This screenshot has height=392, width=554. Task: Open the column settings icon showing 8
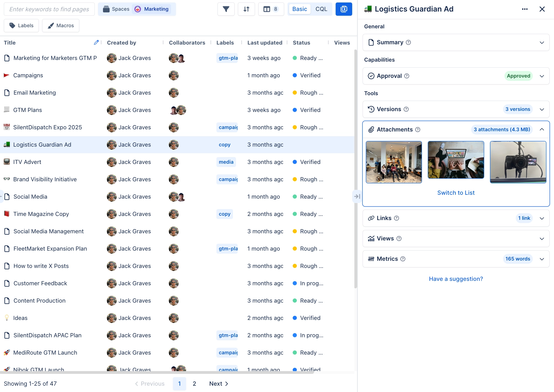coord(271,9)
